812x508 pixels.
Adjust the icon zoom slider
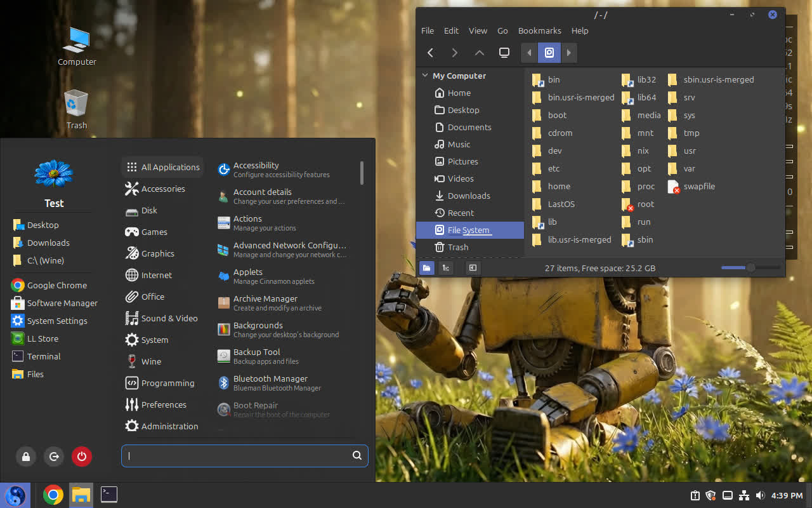pos(750,268)
